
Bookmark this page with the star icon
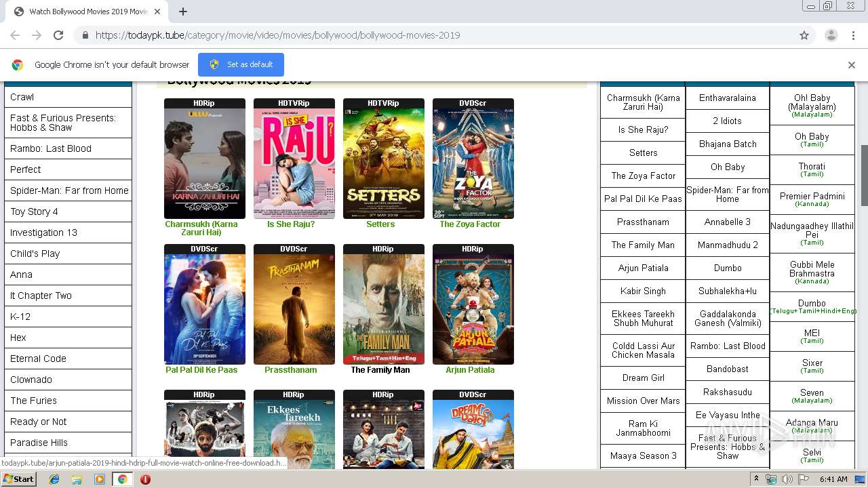(x=804, y=35)
